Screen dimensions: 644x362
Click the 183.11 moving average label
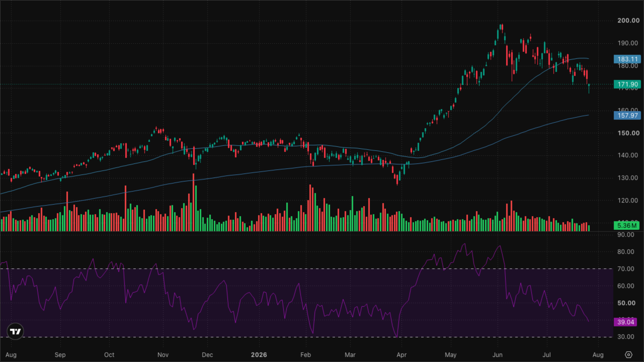tap(627, 59)
